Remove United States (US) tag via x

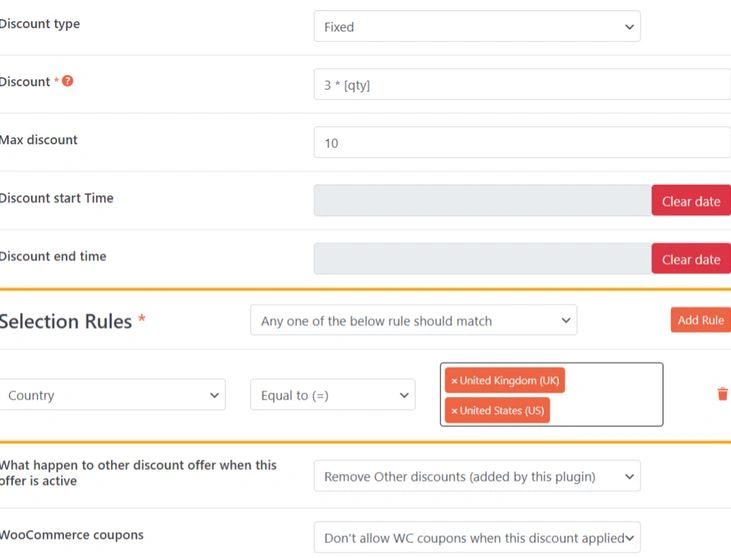(454, 411)
